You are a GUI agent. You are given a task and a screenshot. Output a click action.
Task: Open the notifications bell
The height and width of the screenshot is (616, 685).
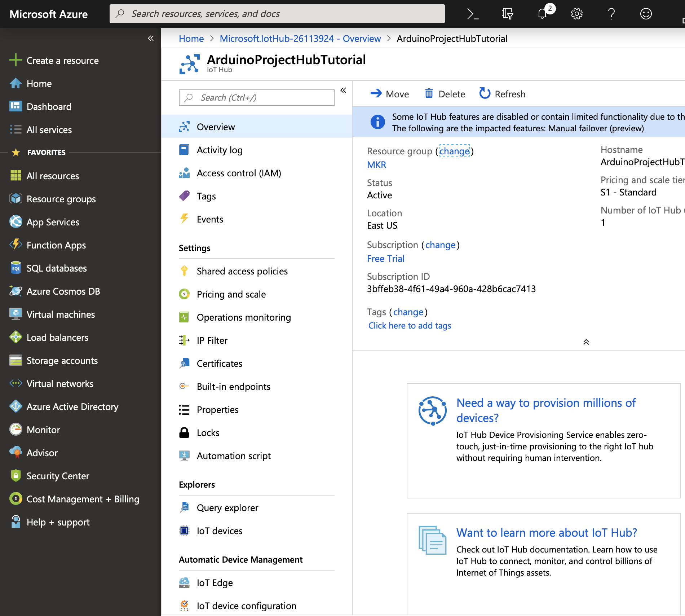coord(542,14)
